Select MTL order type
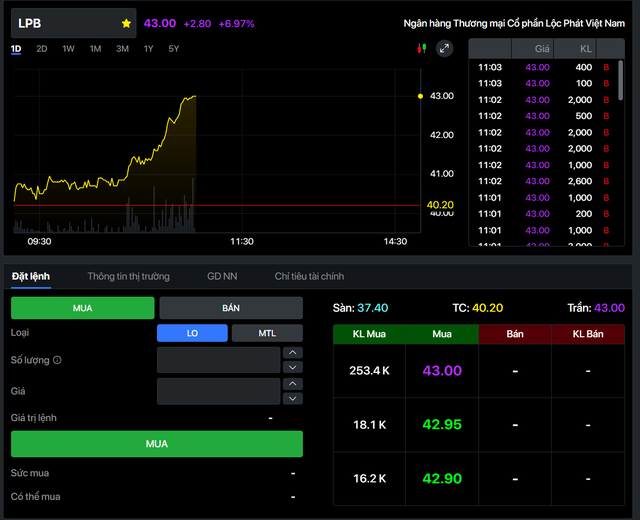 (x=267, y=333)
